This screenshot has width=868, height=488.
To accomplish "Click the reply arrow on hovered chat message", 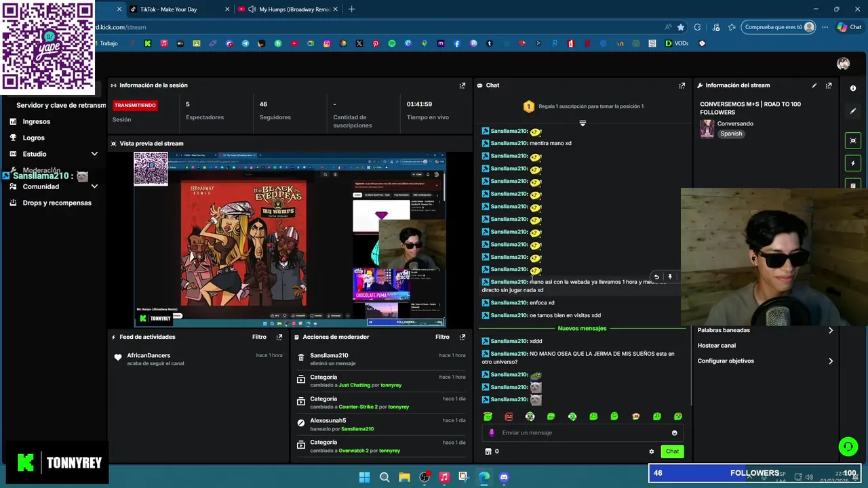I will (x=656, y=277).
